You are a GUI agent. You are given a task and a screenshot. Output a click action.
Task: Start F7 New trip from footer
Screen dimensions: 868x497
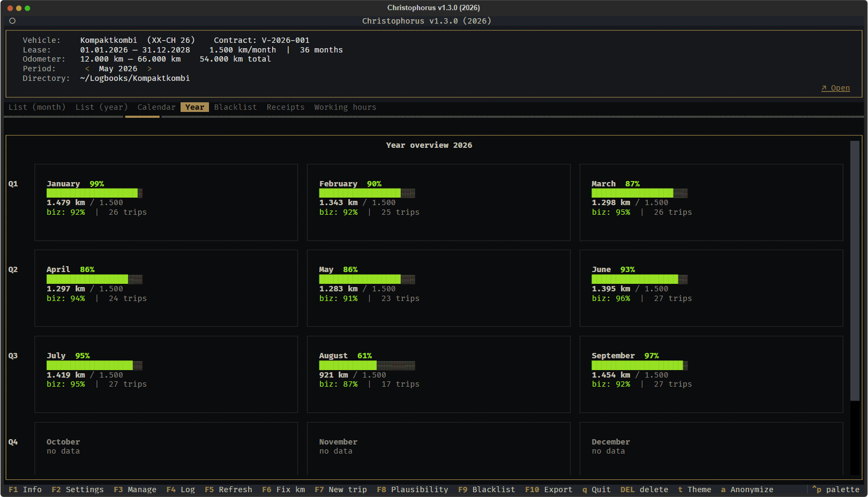pos(341,490)
